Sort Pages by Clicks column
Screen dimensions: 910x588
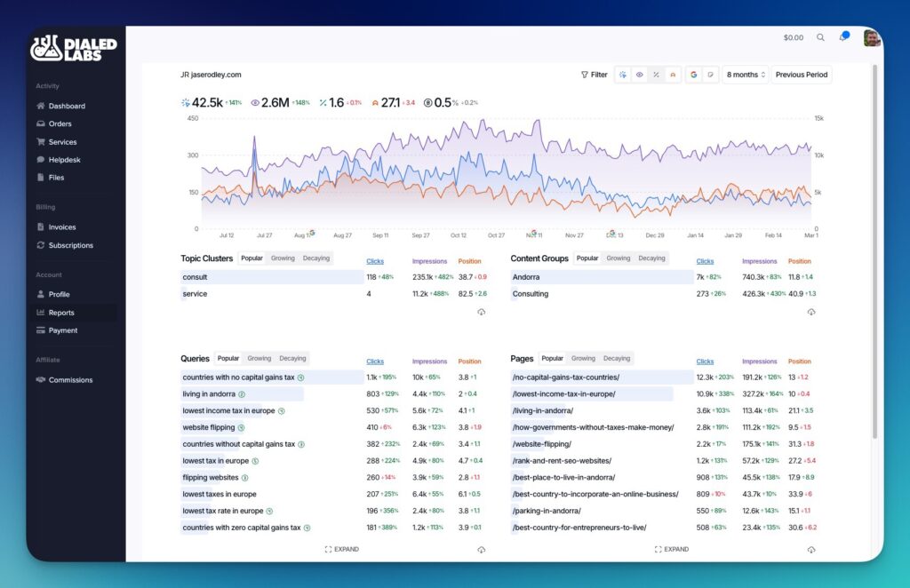click(705, 362)
